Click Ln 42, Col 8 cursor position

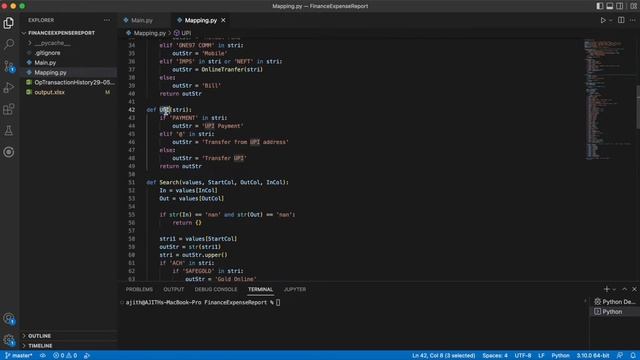(x=443, y=356)
